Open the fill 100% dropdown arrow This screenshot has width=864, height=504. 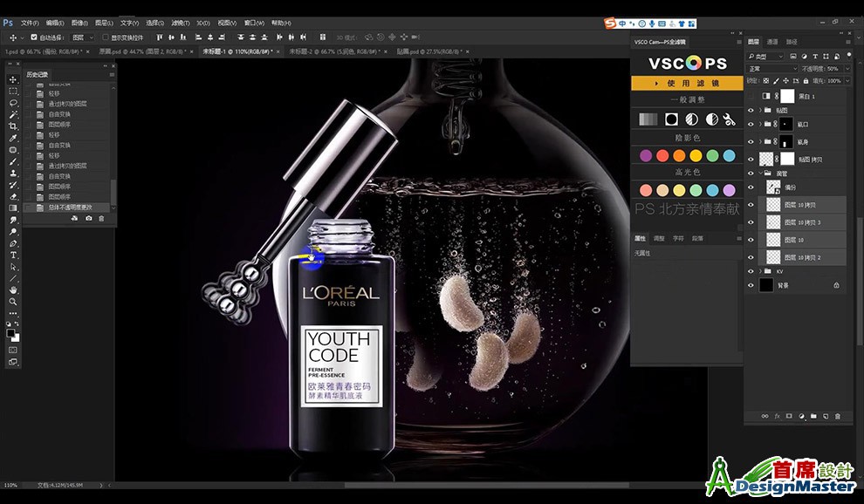(x=847, y=81)
